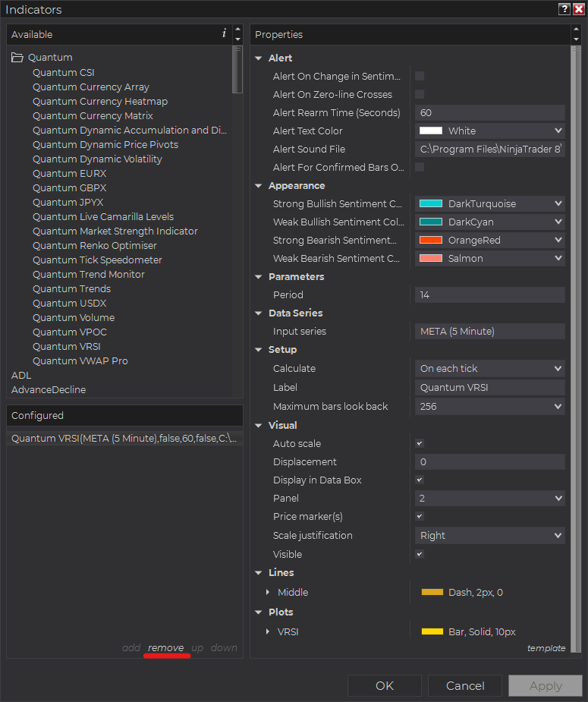Expand the Middle line properties
The image size is (588, 702).
[x=268, y=592]
